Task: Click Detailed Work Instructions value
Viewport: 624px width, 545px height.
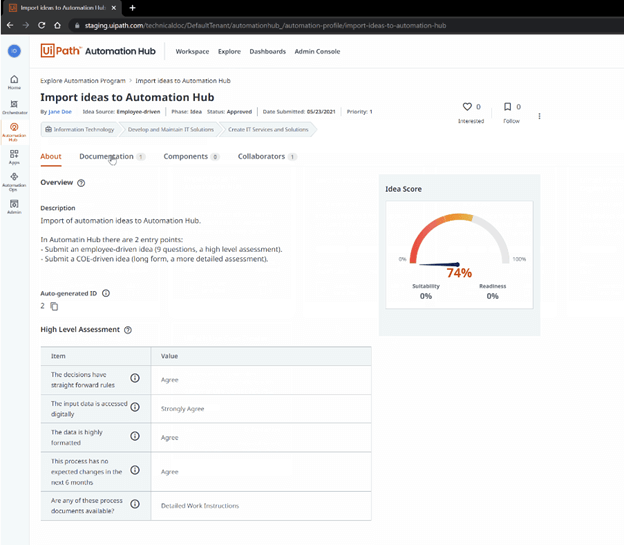Action: click(x=200, y=506)
